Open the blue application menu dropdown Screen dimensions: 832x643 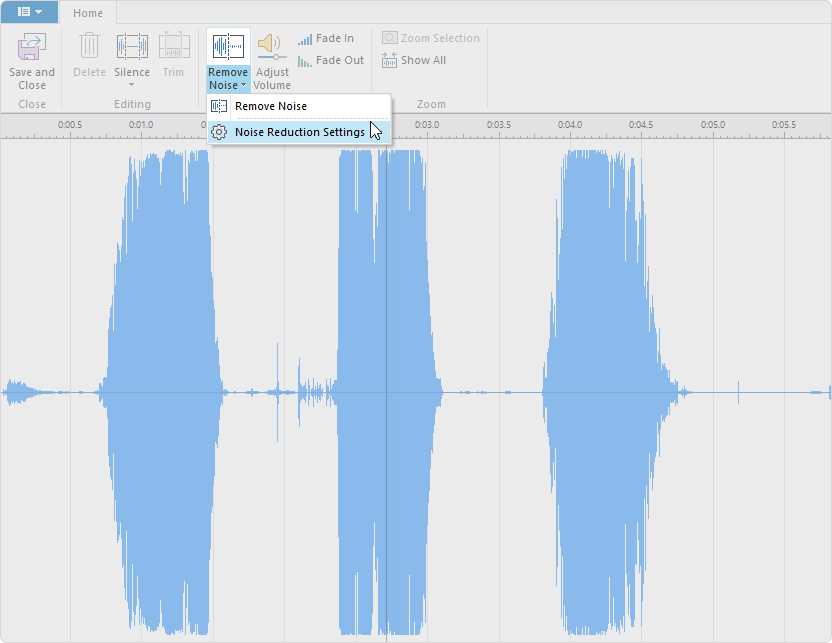(29, 12)
